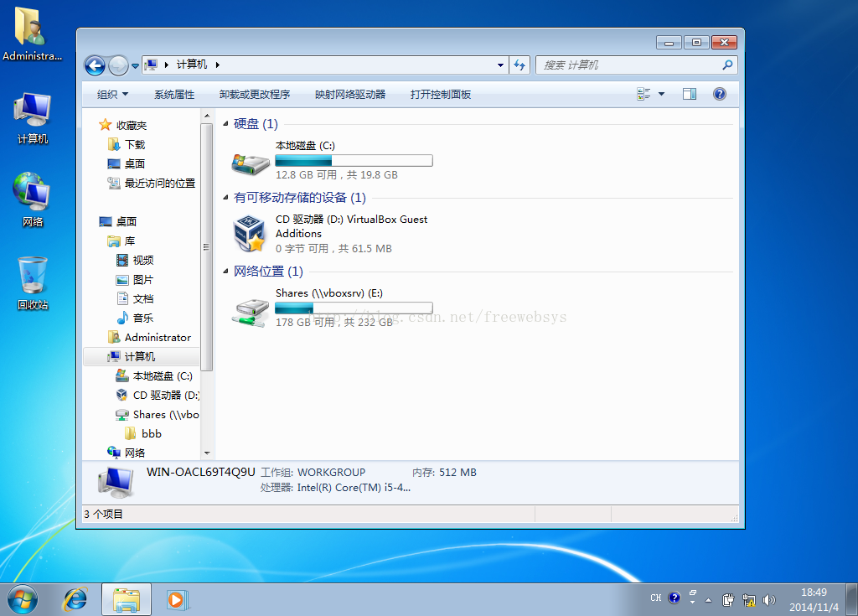Click 打开控制面板 in the toolbar
858x616 pixels.
[x=441, y=94]
